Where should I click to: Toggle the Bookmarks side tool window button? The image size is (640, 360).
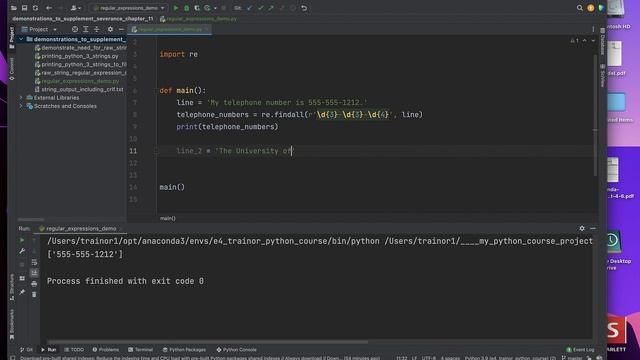click(11, 324)
